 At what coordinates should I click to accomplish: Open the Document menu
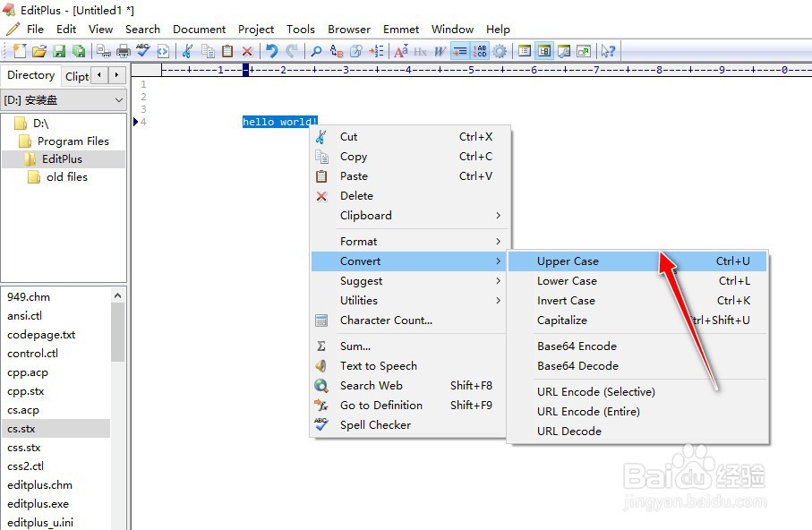[x=200, y=29]
